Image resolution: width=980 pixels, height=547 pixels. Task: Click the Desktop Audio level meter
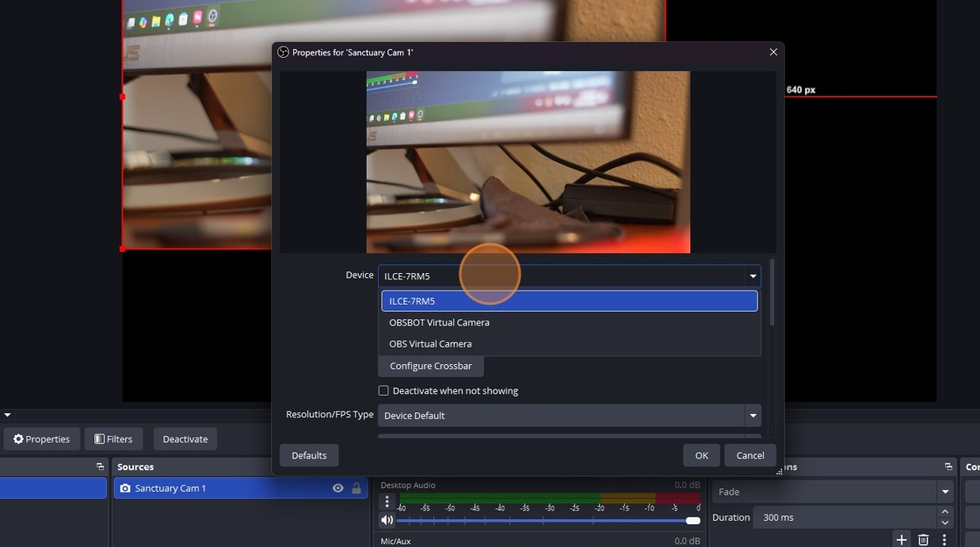550,498
